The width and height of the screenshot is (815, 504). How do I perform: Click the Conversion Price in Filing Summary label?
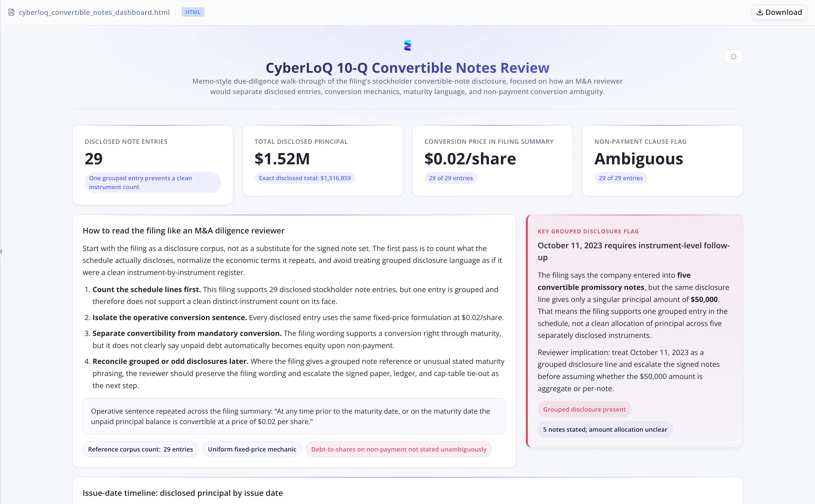point(489,142)
